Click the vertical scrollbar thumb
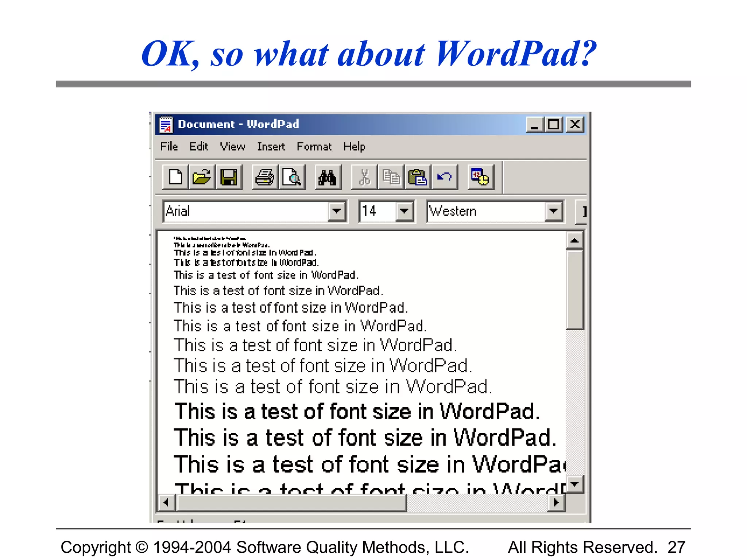The width and height of the screenshot is (747, 560). pyautogui.click(x=575, y=289)
